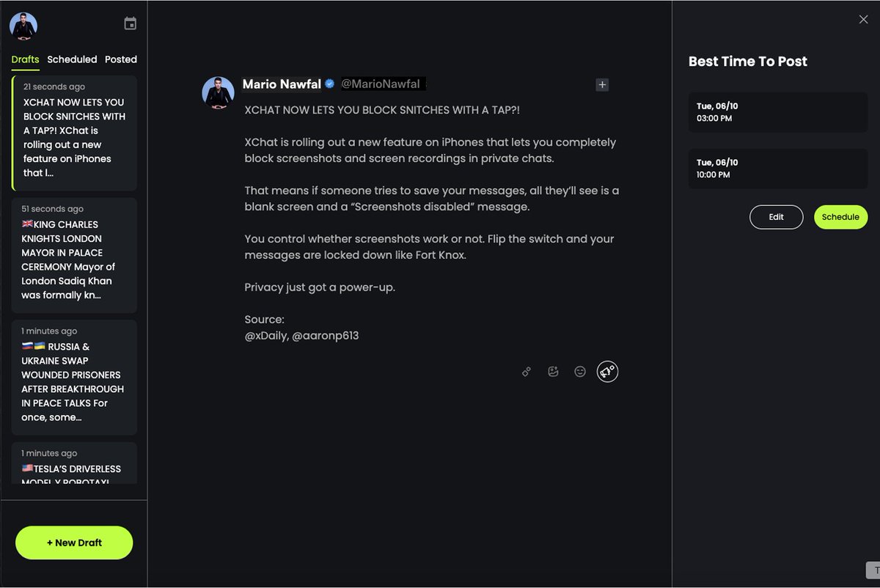Select the Tue 06/10 03:00 PM time slot
The height and width of the screenshot is (588, 880).
click(x=778, y=112)
